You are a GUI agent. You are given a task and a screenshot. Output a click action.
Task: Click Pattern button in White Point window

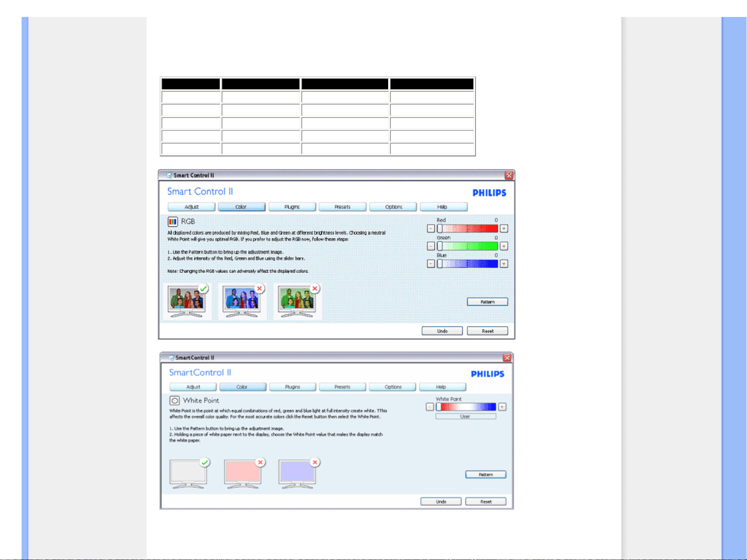pos(486,474)
